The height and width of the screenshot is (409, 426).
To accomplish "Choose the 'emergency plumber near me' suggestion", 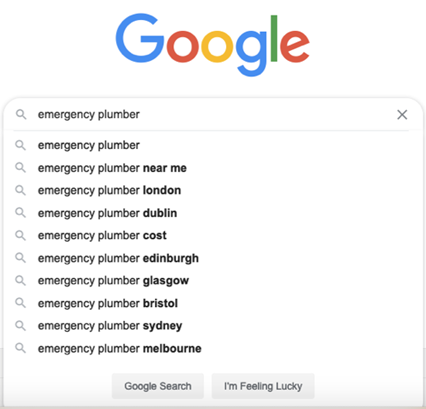I will [x=213, y=168].
